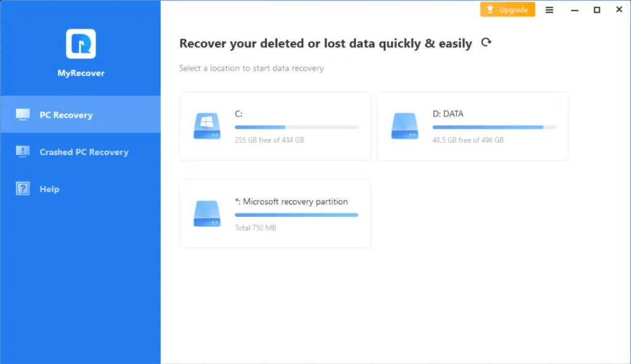Click the Help question mark icon

(23, 189)
